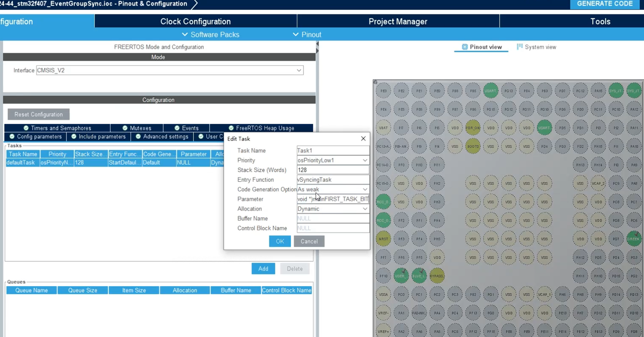Viewport: 644px width, 337px height.
Task: Focus the Task Name field
Action: click(333, 151)
